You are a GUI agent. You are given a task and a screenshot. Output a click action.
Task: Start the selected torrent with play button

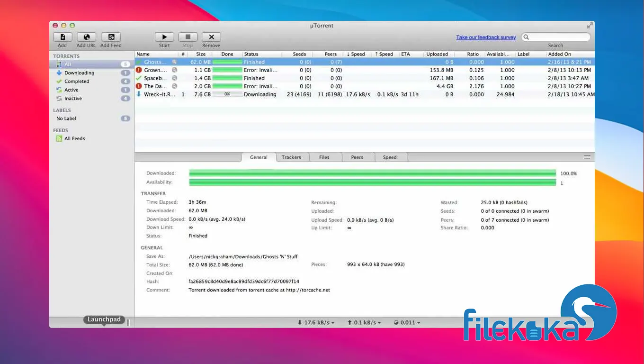(164, 37)
